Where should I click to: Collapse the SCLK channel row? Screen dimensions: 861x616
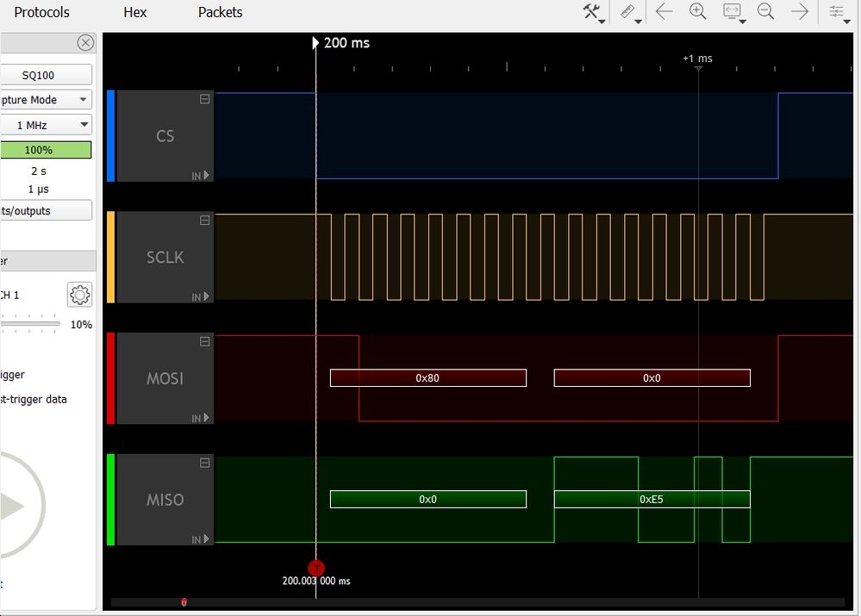204,221
